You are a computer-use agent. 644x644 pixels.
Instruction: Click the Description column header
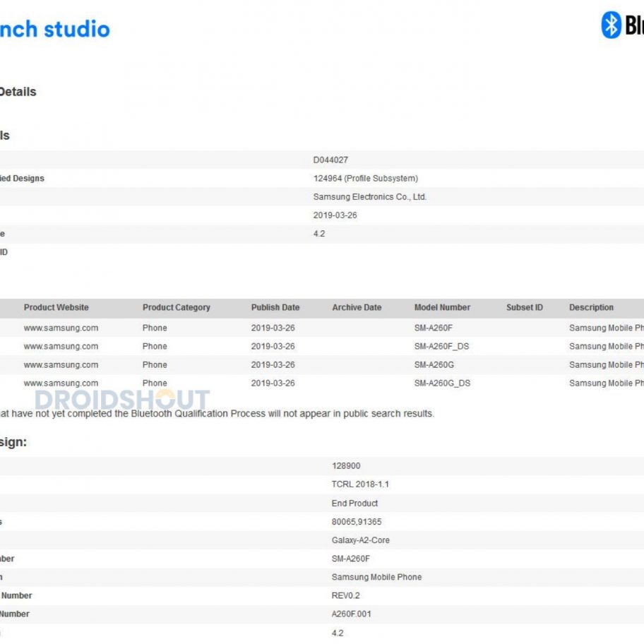pos(591,308)
